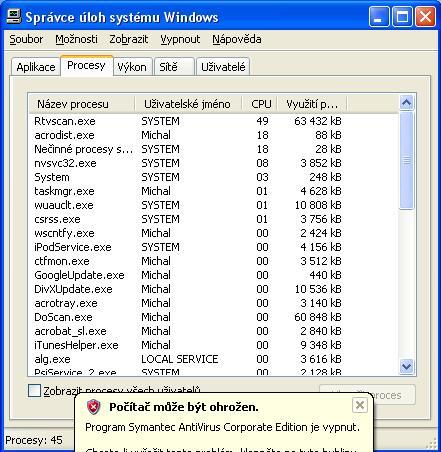Image resolution: width=441 pixels, height=452 pixels.
Task: Select the GoogleUpdate.exe process row
Action: pyautogui.click(x=213, y=275)
